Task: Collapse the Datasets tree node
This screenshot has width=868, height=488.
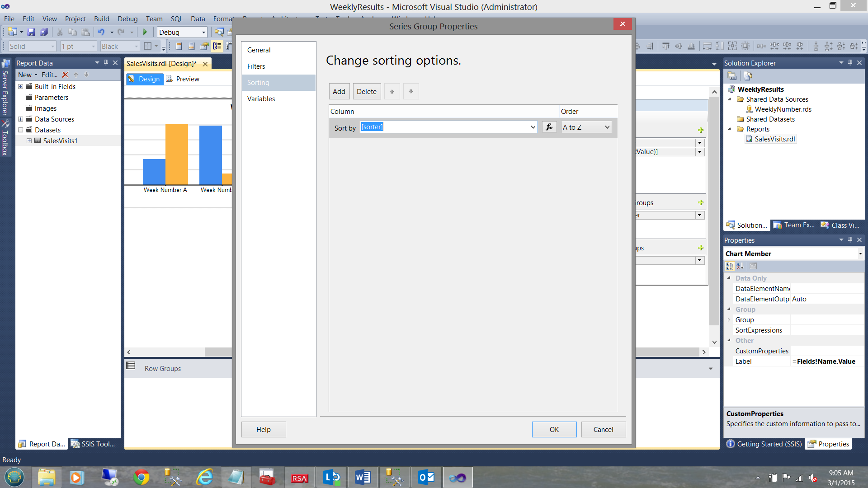Action: [x=20, y=130]
